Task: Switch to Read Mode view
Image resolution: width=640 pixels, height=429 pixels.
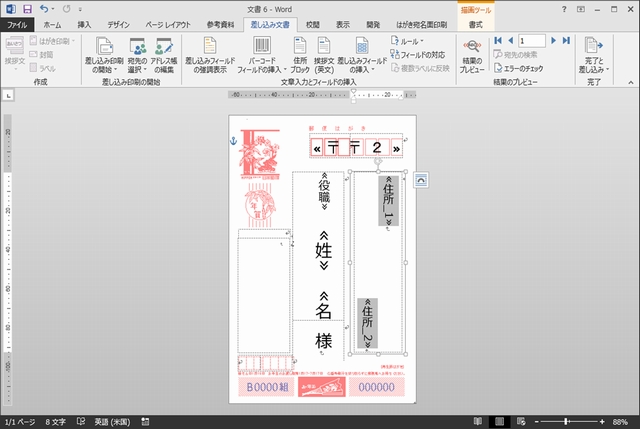Action: click(x=478, y=422)
